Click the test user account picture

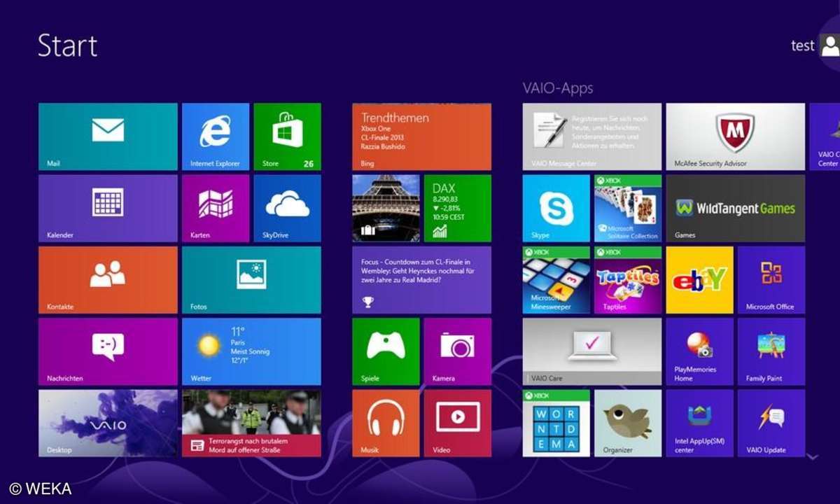(830, 46)
